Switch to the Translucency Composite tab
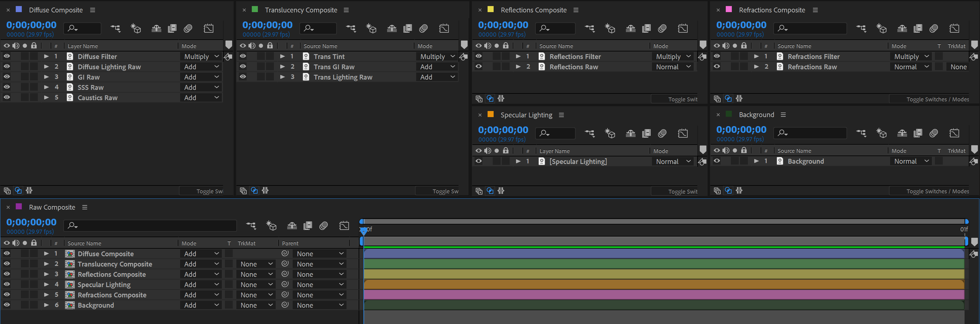 pos(301,10)
